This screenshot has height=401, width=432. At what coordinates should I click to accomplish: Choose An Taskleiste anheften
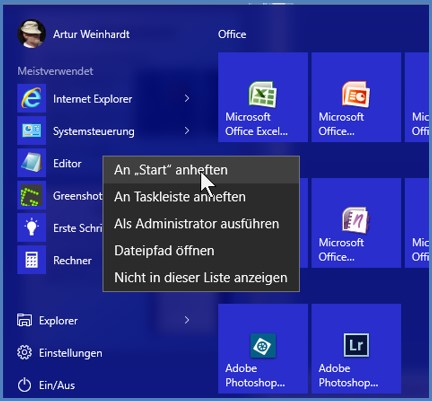tap(201, 197)
